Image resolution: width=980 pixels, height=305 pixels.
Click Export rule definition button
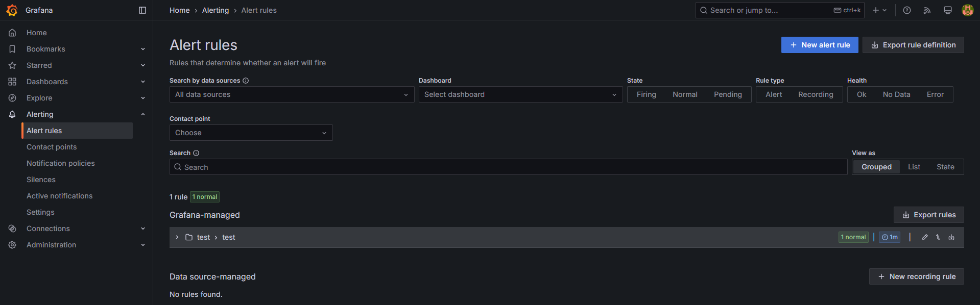coord(913,45)
